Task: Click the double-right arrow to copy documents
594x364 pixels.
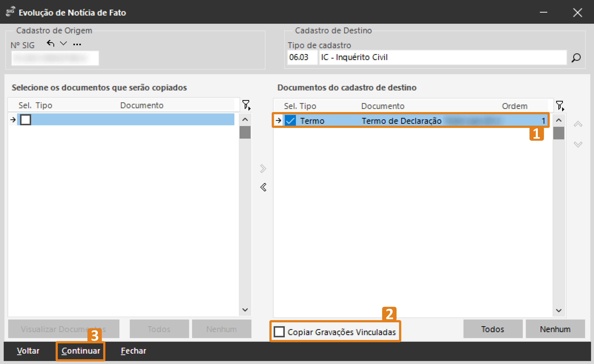Action: tap(263, 169)
